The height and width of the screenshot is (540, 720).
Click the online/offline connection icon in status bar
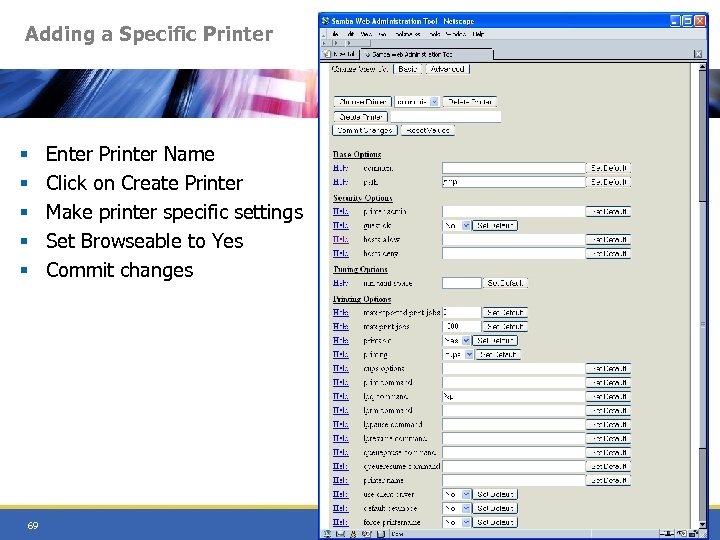click(667, 534)
